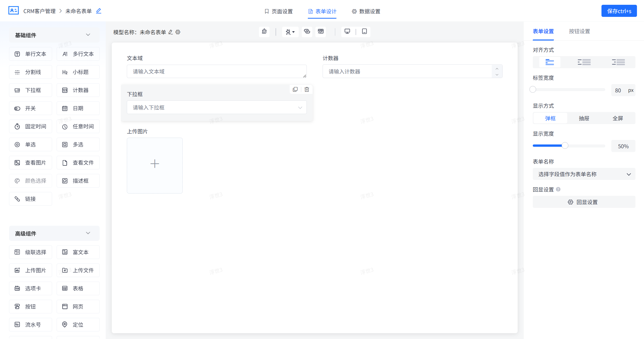Viewport: 644px width, 339px height.
Task: Add a 下拉框 component from palette
Action: (x=31, y=90)
